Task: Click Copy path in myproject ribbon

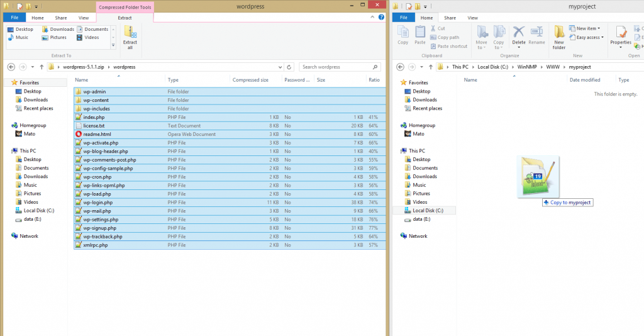Action: (445, 37)
